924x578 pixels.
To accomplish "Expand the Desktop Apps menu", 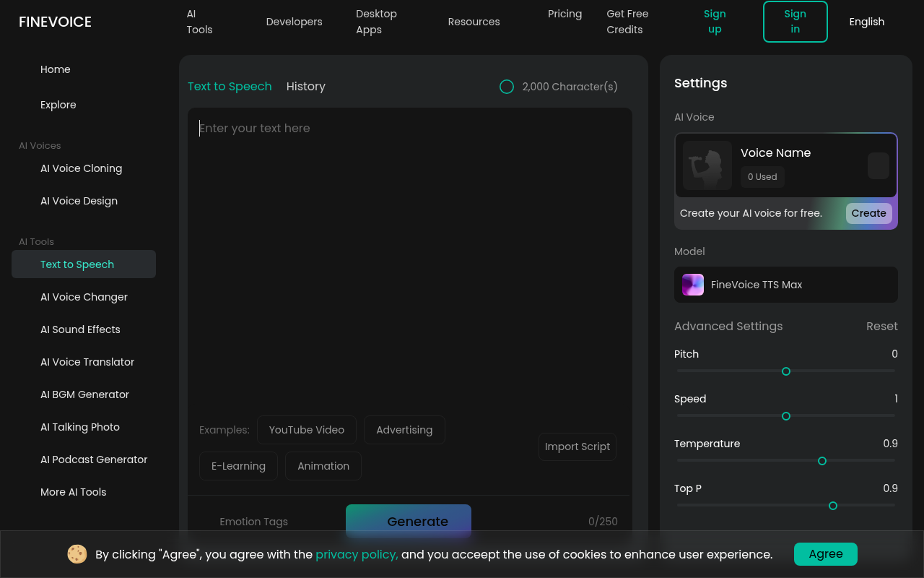I will coord(376,22).
